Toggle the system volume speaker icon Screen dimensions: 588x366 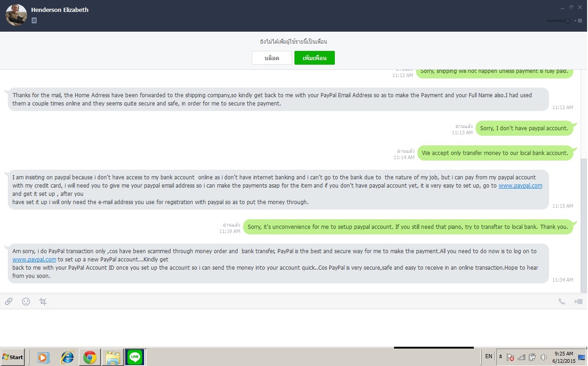point(544,357)
